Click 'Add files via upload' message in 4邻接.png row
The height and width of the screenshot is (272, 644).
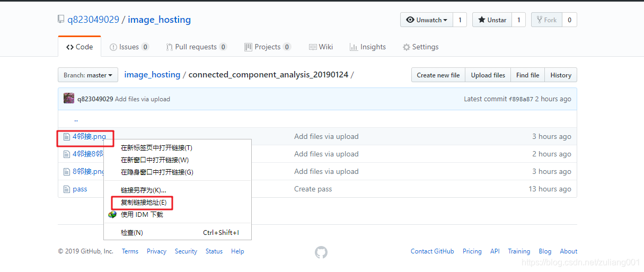tap(327, 137)
